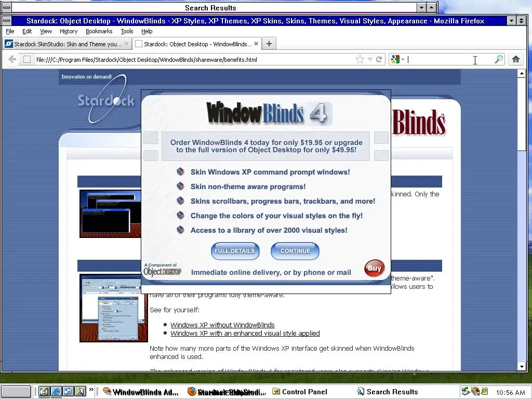Switch to WindowBlinds Ad... taskbar button
The image size is (532, 399).
(141, 392)
